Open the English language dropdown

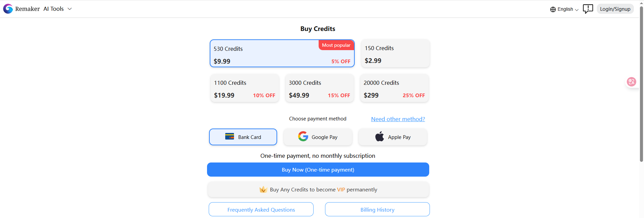click(x=564, y=9)
